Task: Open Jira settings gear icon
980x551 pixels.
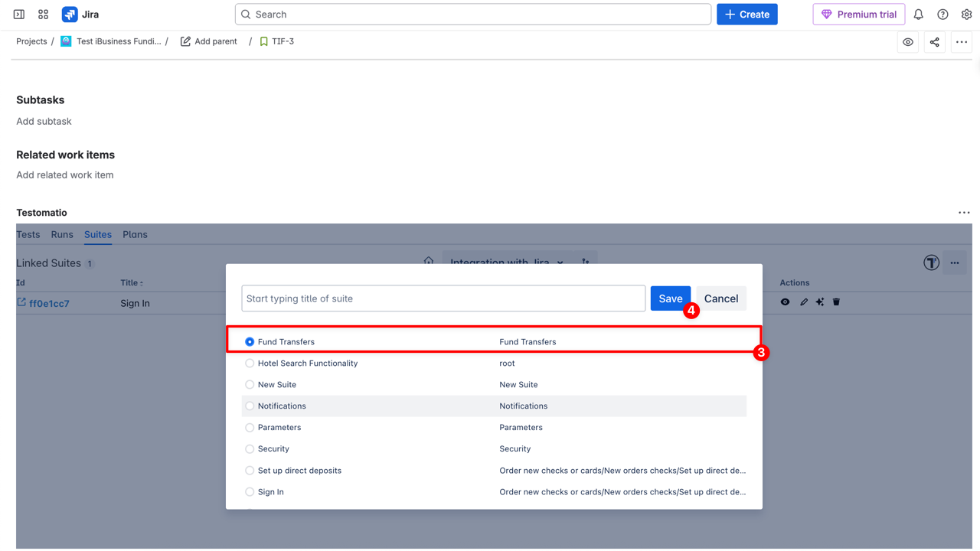Action: [966, 15]
